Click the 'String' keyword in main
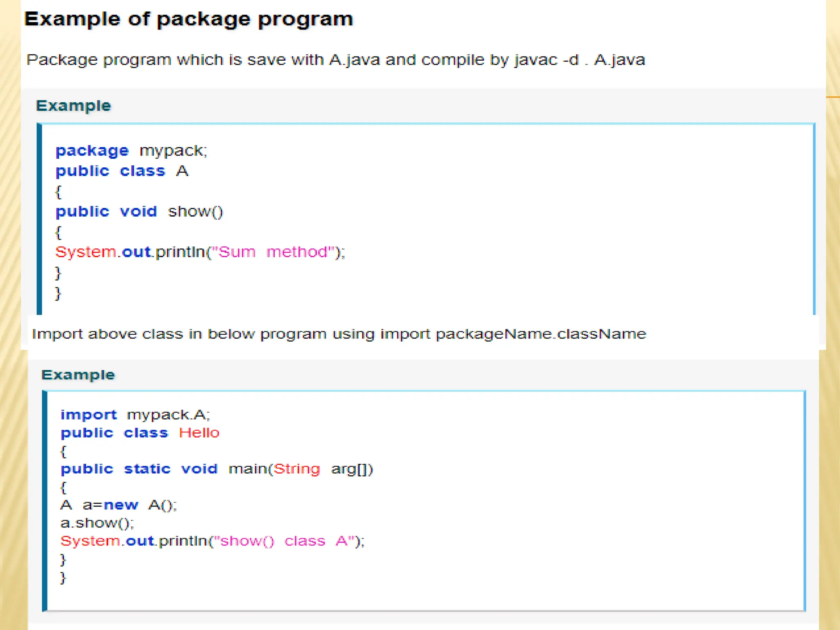 pos(297,469)
